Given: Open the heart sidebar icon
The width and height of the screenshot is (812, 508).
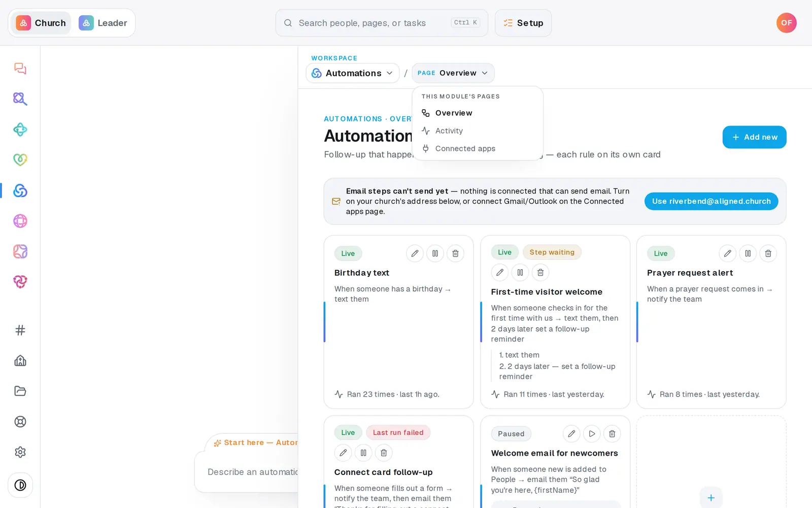Looking at the screenshot, I should pos(20,160).
